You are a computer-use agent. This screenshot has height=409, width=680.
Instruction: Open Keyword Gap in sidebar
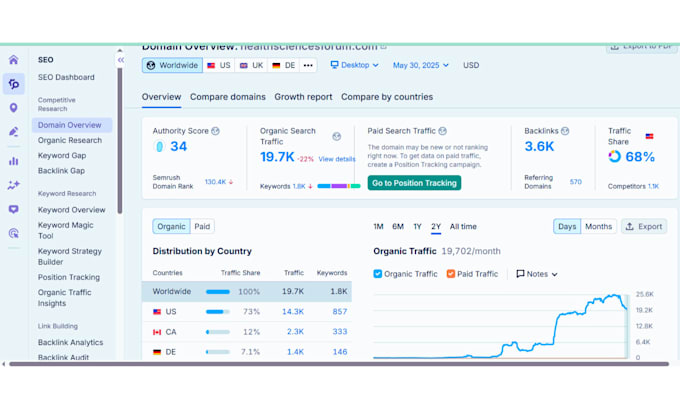(x=62, y=155)
